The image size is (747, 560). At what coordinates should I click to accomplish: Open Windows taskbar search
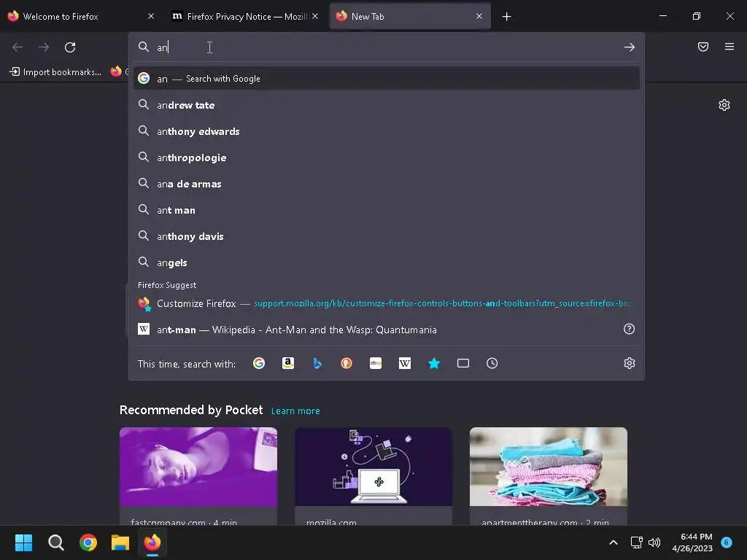(x=55, y=542)
